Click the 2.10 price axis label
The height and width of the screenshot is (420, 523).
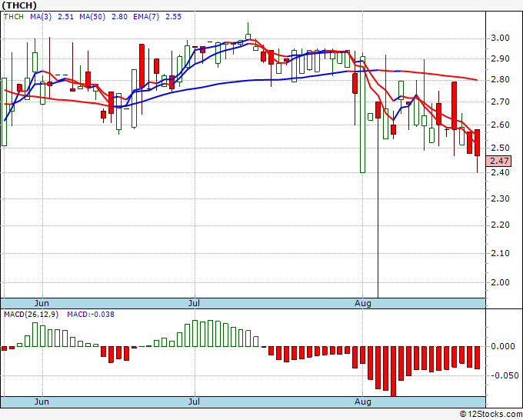[500, 253]
